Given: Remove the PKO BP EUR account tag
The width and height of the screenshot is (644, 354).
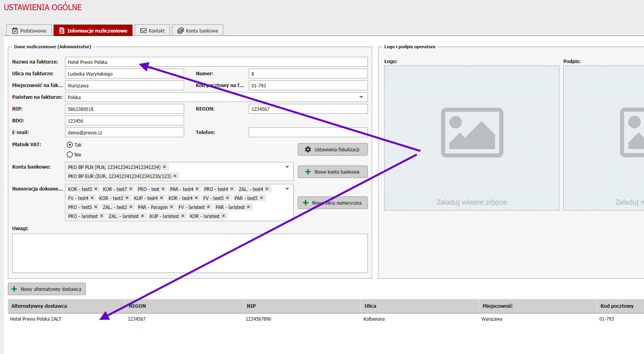Looking at the screenshot, I should click(175, 176).
